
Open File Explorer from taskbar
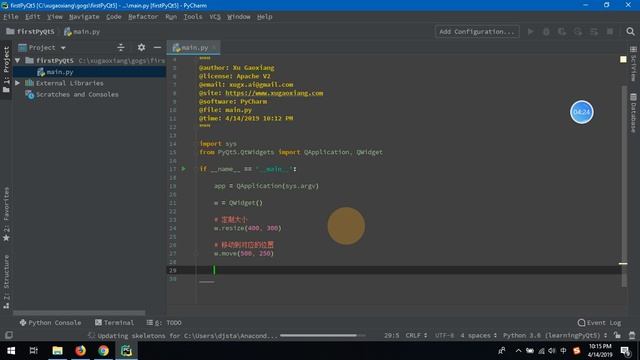[x=57, y=351]
